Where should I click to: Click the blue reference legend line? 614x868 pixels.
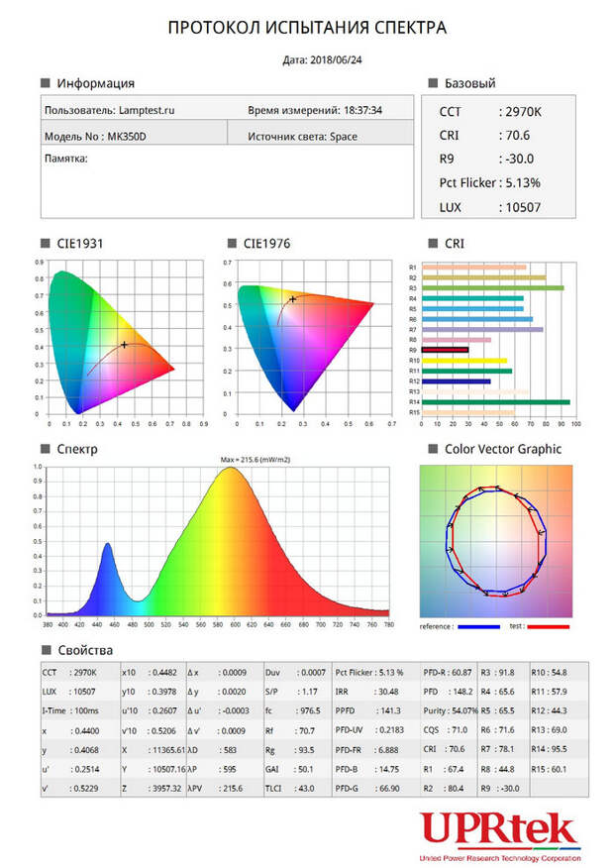(x=479, y=626)
